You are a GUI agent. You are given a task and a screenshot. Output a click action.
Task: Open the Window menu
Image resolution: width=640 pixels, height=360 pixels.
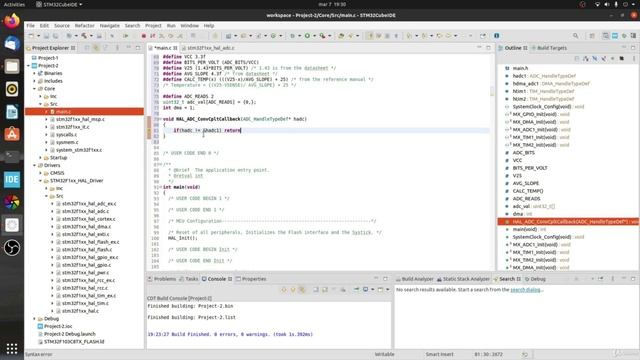click(189, 25)
